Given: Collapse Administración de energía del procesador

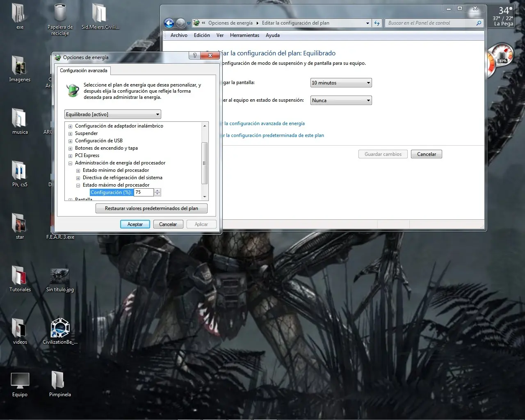Looking at the screenshot, I should (70, 163).
